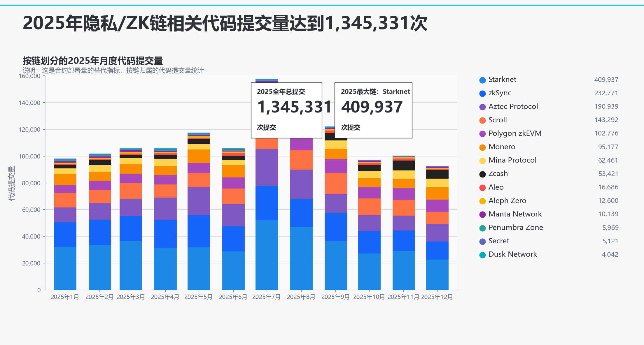This screenshot has height=345, width=644.
Task: Click the zkSync legend color dot
Action: coord(482,94)
